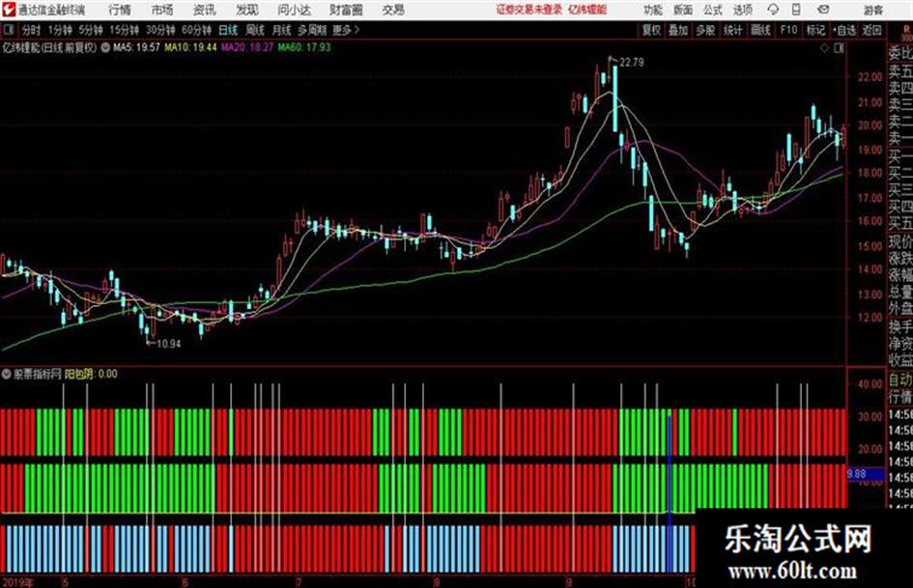Open the mail envelope icon

(x=823, y=10)
